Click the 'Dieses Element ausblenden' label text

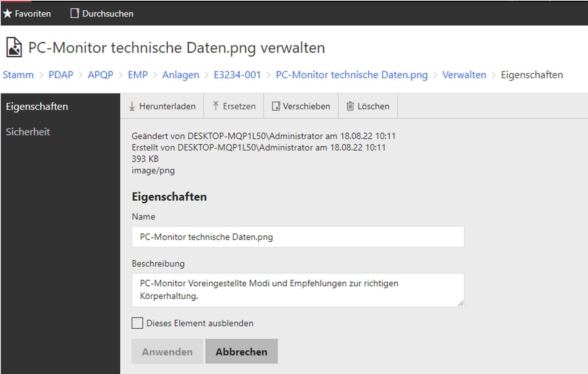point(200,323)
